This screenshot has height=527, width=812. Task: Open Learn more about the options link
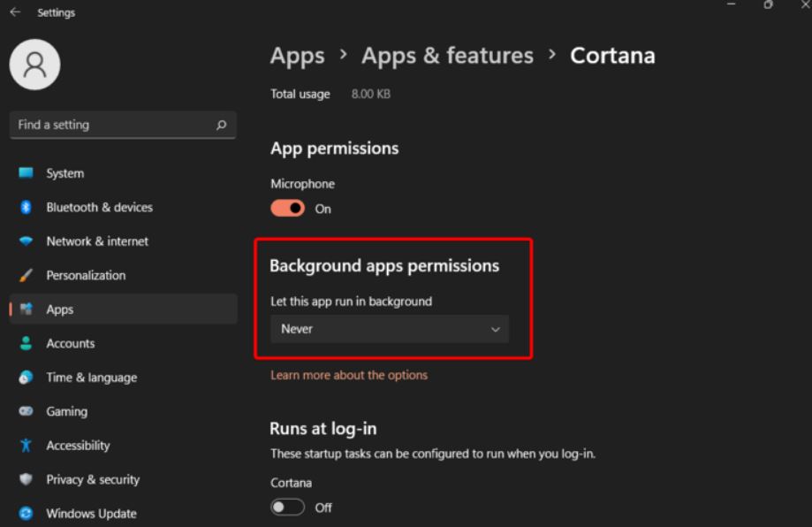click(349, 375)
